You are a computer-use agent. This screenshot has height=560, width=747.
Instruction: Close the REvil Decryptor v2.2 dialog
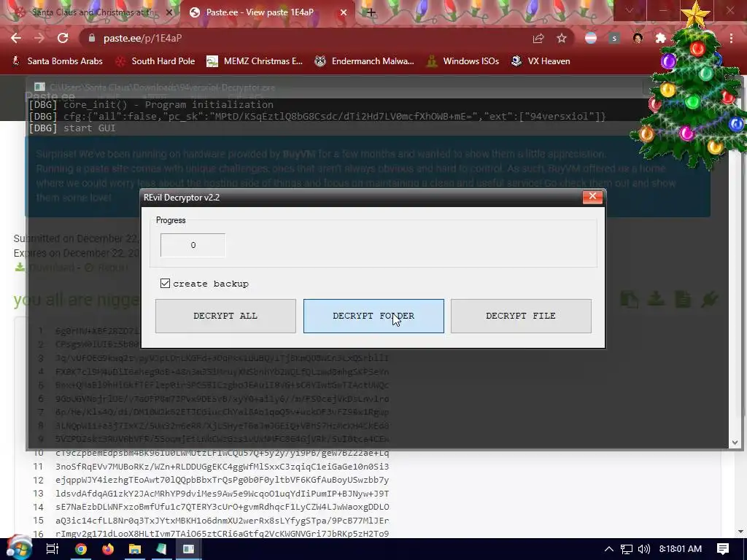pyautogui.click(x=592, y=197)
